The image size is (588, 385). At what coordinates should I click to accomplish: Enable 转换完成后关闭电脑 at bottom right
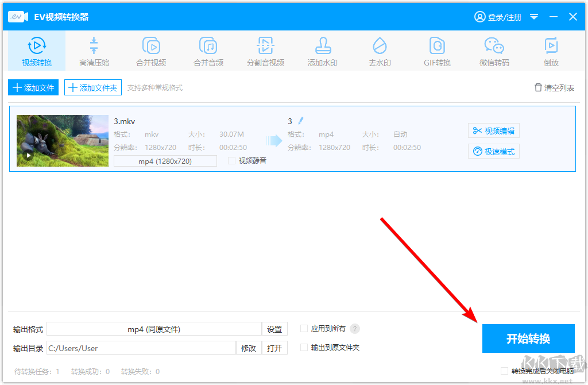[x=505, y=371]
